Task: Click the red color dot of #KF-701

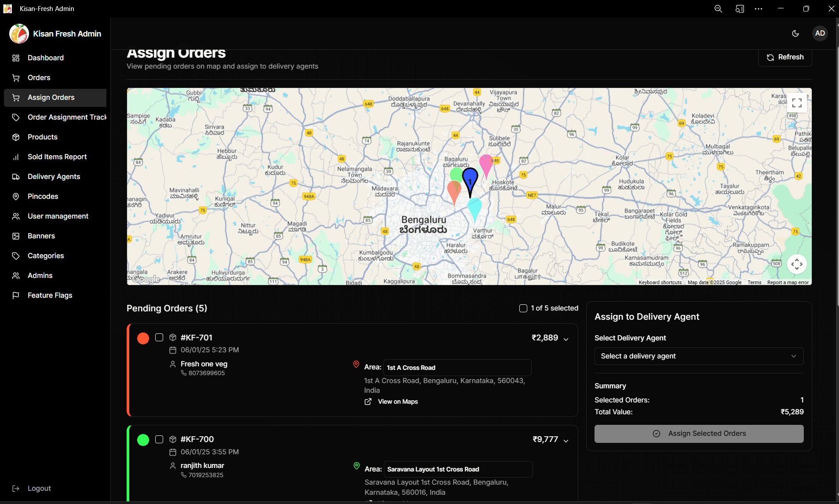Action: coord(143,338)
